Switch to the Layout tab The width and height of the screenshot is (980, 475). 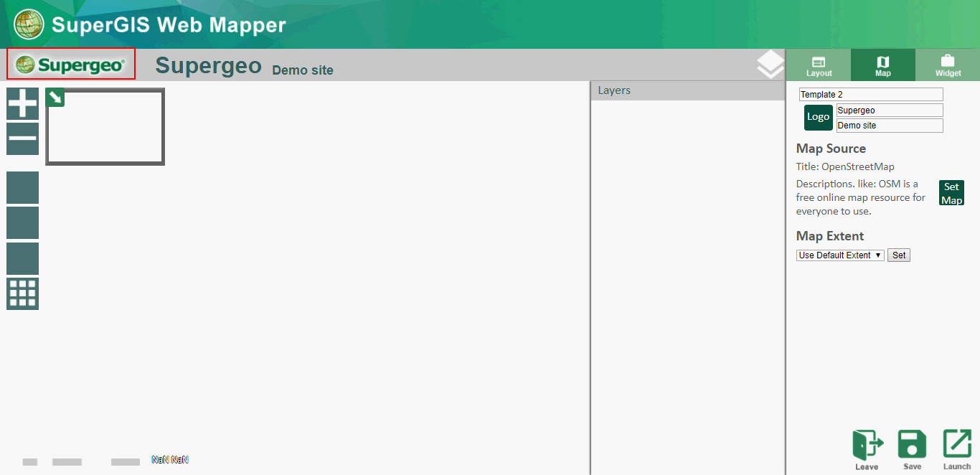[x=819, y=65]
